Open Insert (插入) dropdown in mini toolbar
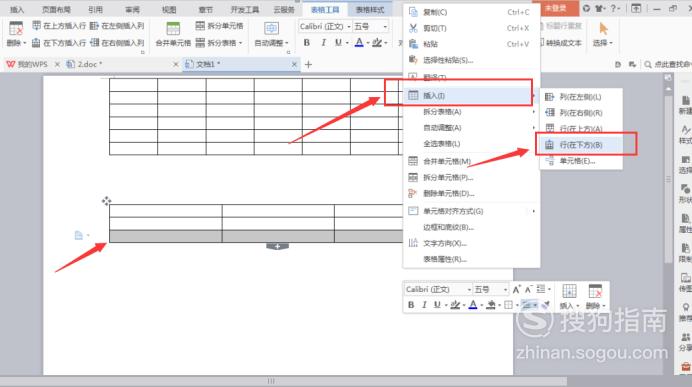Image resolution: width=692 pixels, height=387 pixels. (x=569, y=297)
